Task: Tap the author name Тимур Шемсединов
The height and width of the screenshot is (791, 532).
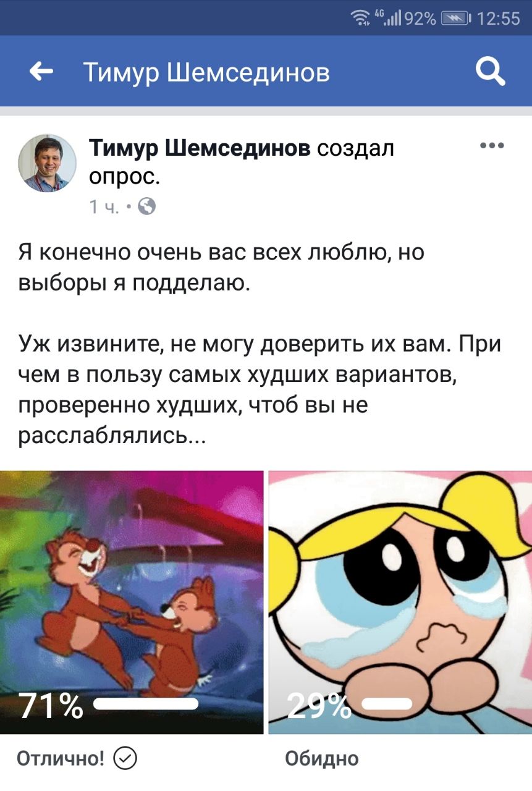Action: click(x=200, y=149)
